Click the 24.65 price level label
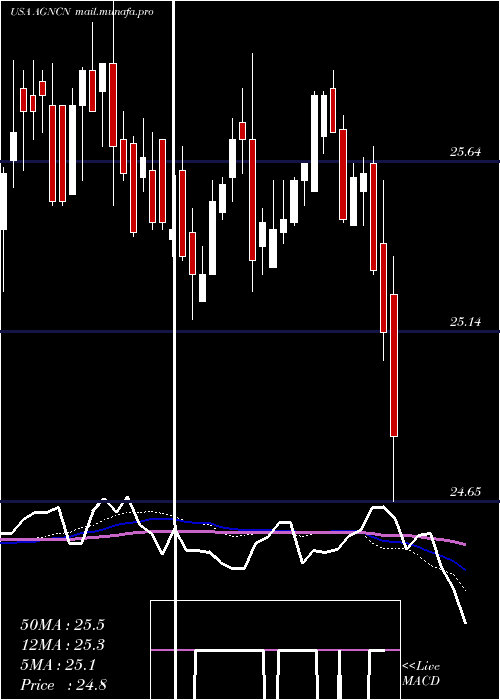 pos(466,492)
